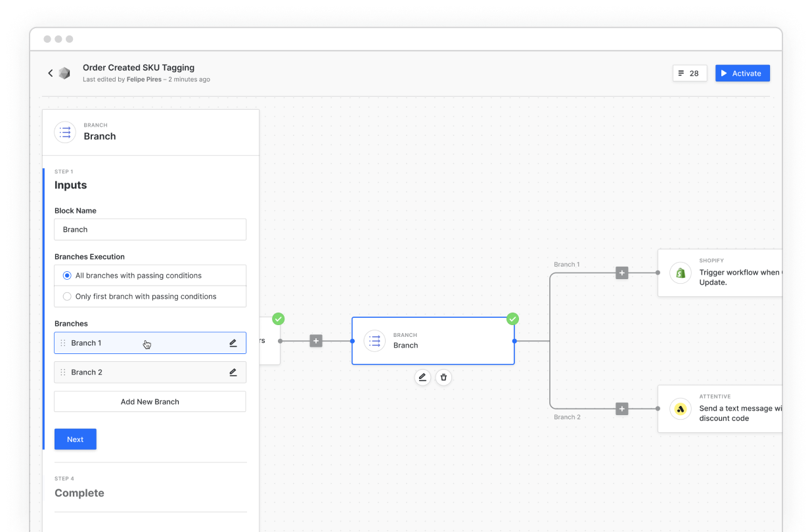Screen dimensions: 812x532
Task: Expand the Step 4 Complete section
Action: [79, 493]
